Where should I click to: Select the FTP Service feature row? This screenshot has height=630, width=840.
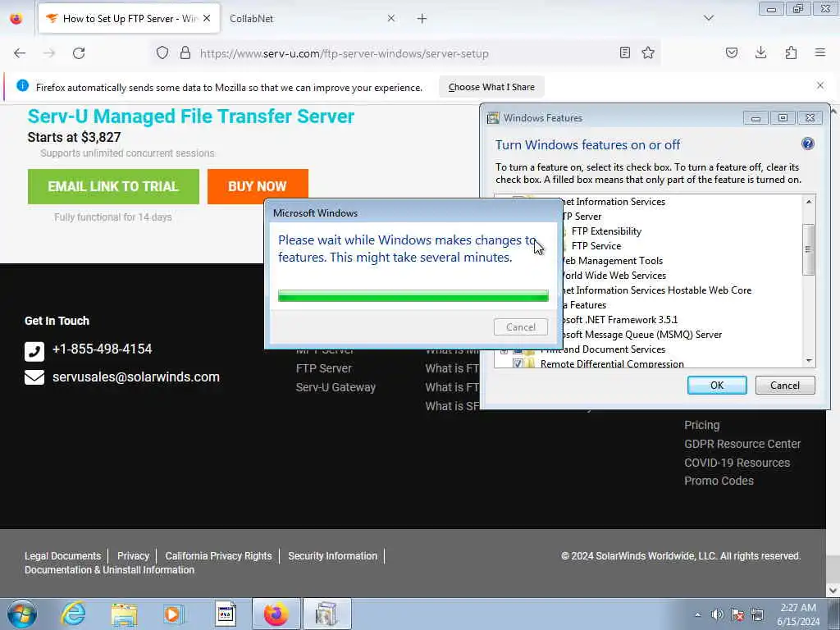pyautogui.click(x=596, y=246)
